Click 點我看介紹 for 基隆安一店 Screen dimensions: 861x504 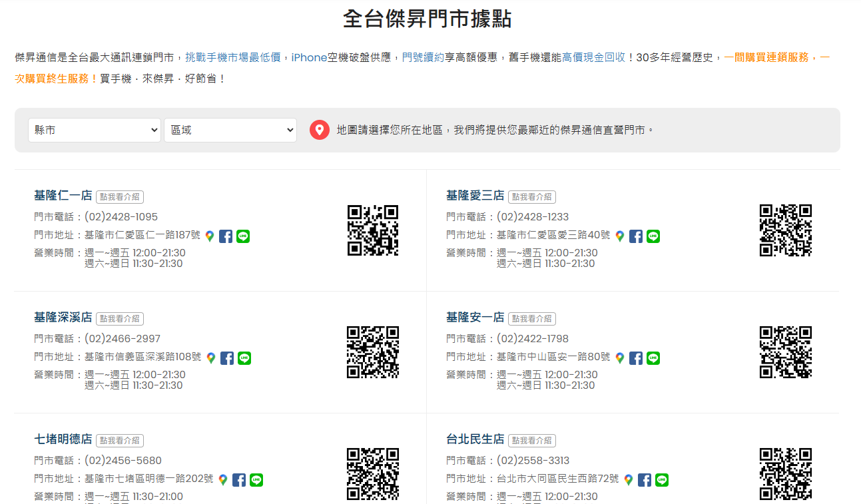click(x=532, y=319)
